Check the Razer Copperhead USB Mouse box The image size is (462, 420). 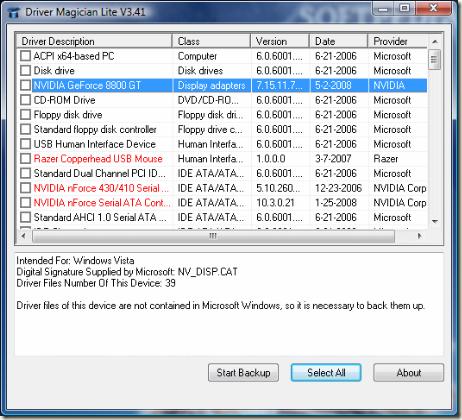pyautogui.click(x=25, y=158)
